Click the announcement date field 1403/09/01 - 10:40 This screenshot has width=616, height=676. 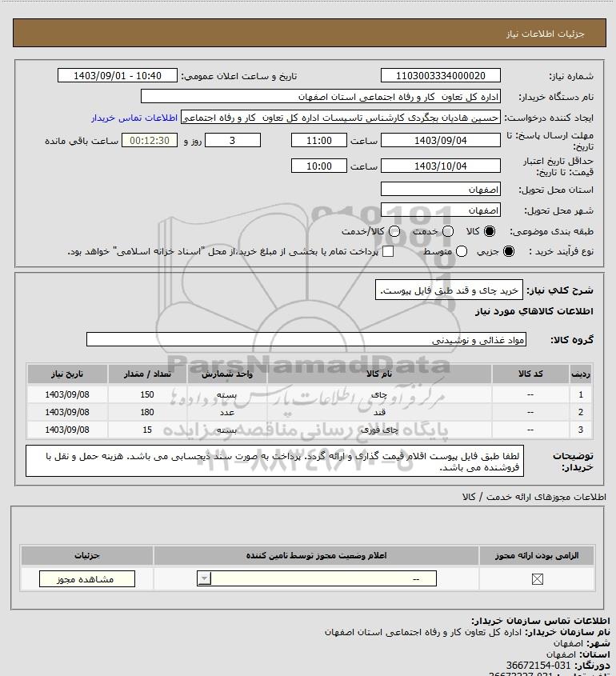tap(118, 75)
